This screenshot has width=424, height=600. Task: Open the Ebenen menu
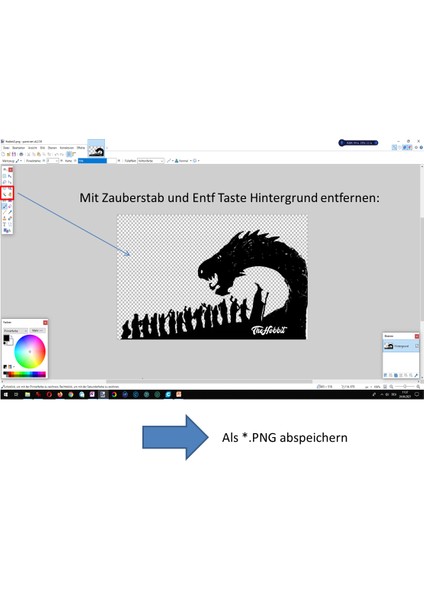click(52, 148)
